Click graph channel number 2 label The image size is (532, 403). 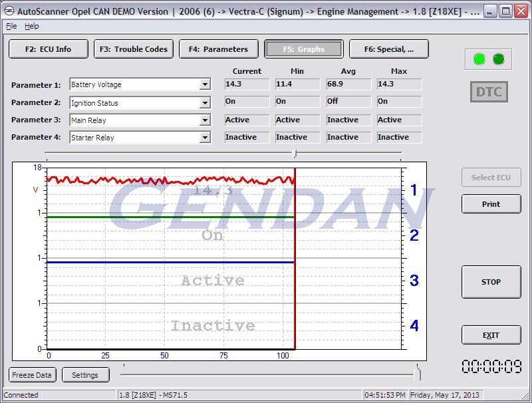point(414,235)
